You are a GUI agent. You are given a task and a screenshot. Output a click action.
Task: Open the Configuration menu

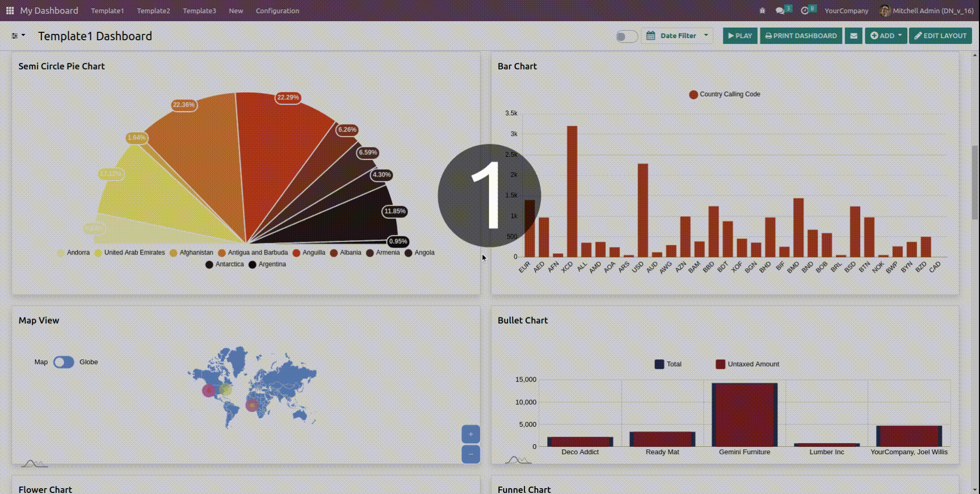point(277,11)
